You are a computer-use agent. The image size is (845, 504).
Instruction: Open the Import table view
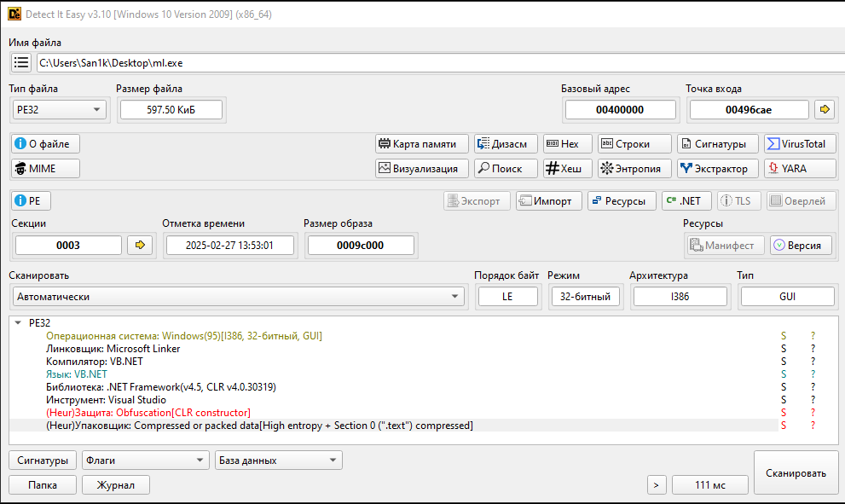(548, 200)
